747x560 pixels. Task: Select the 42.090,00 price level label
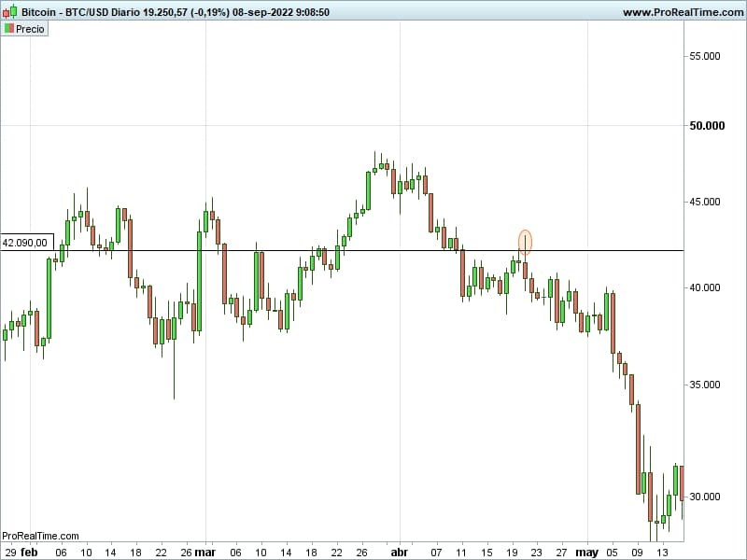coord(26,243)
